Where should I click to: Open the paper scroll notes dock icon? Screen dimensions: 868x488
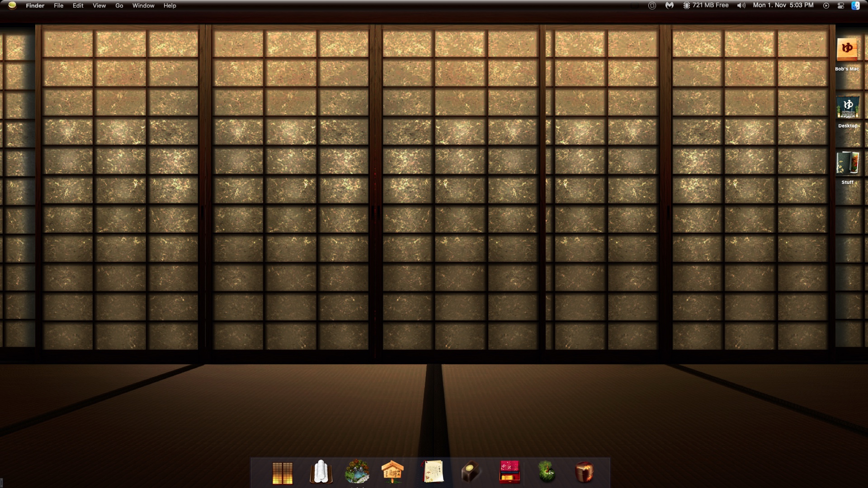click(433, 472)
